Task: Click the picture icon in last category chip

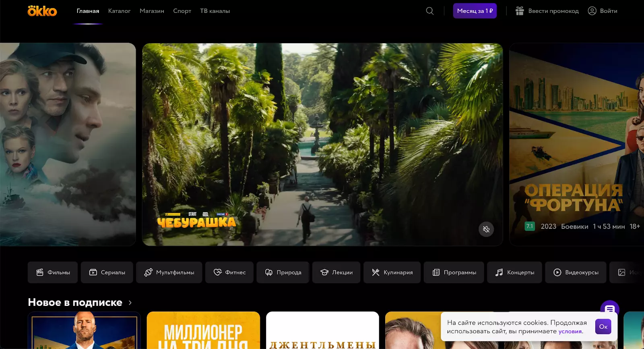Action: click(622, 272)
